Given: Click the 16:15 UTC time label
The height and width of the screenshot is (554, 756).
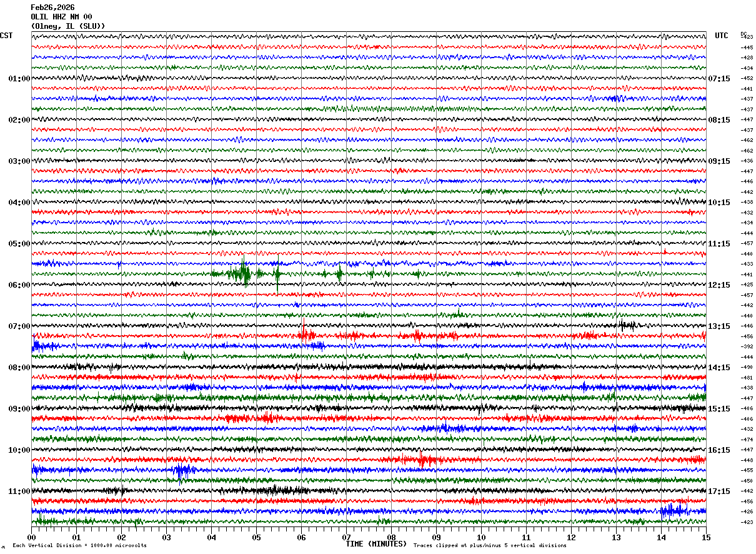Looking at the screenshot, I should 719,450.
